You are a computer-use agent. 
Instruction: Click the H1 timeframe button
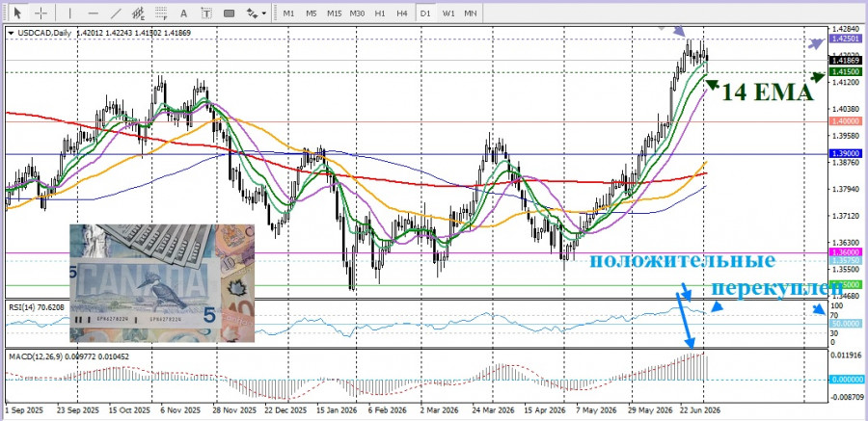point(380,13)
